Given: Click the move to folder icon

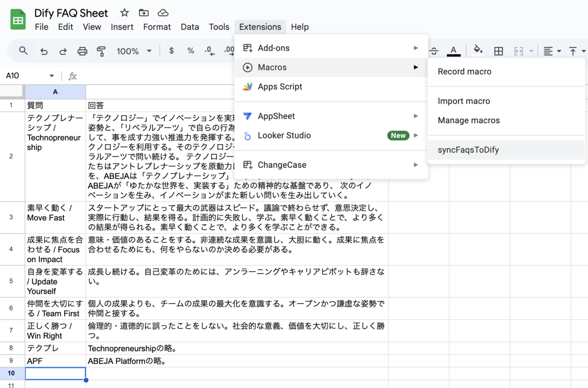Looking at the screenshot, I should pyautogui.click(x=144, y=13).
